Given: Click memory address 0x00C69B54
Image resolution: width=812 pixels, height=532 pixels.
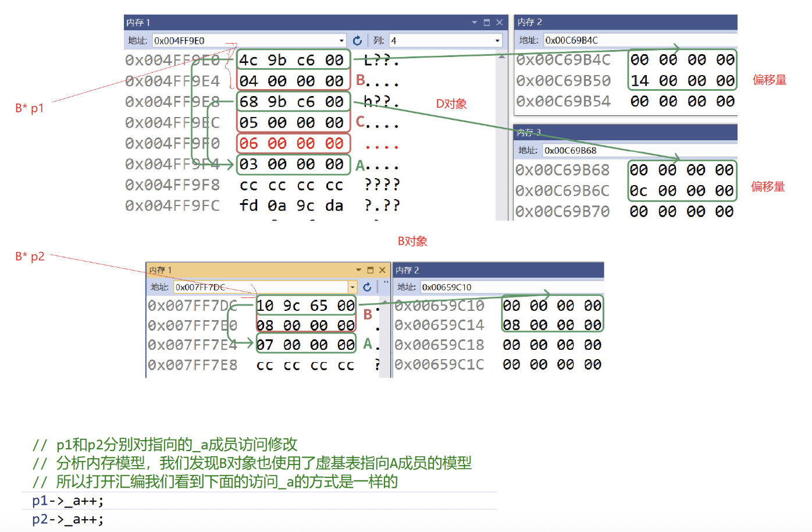Looking at the screenshot, I should (x=563, y=101).
